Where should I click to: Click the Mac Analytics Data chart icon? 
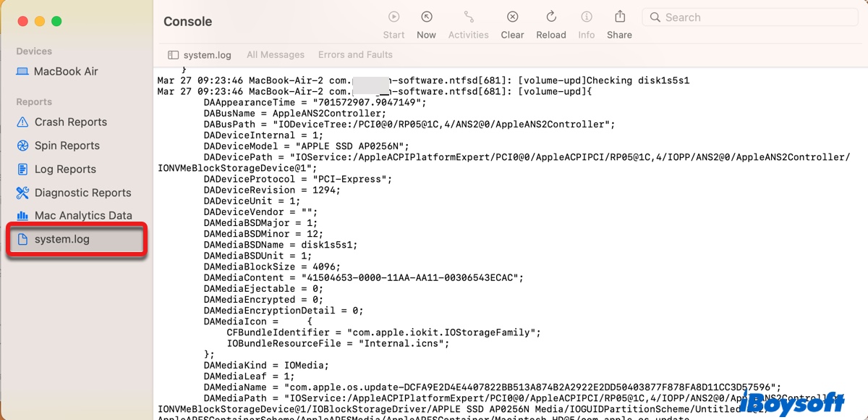pyautogui.click(x=22, y=216)
